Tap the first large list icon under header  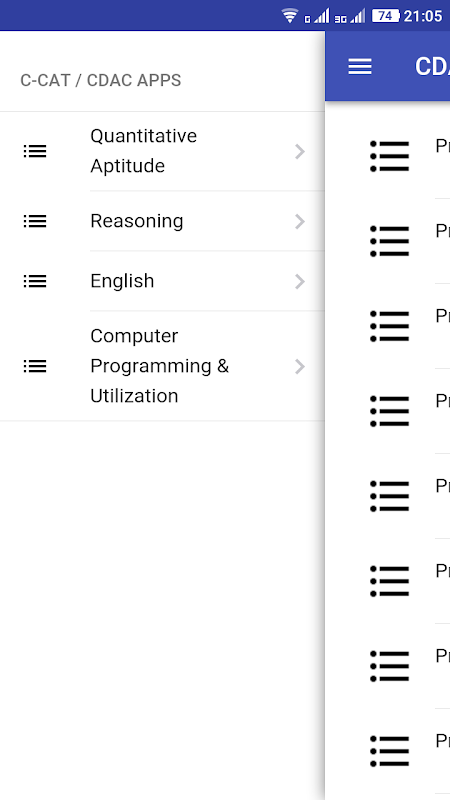coord(390,156)
